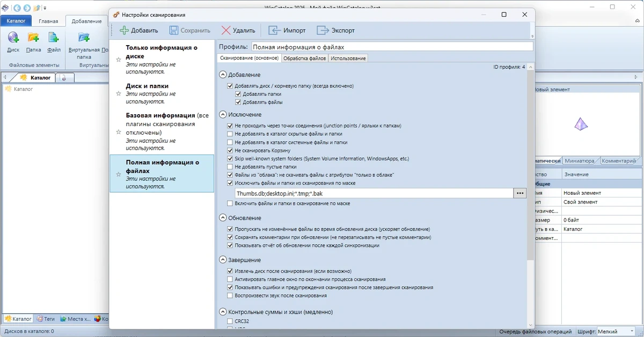Click the pyramid element thumbnail in main window
Viewport: 644px width, 337px height.
coord(581,124)
